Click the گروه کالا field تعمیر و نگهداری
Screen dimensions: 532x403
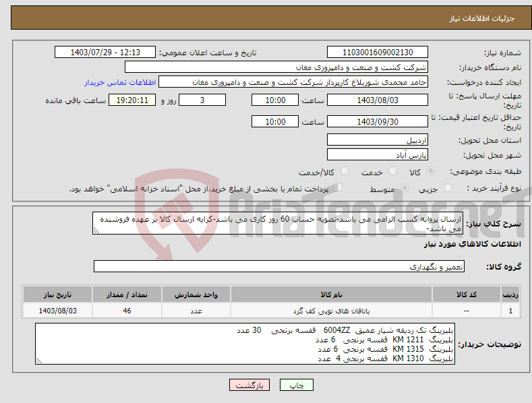tap(279, 267)
